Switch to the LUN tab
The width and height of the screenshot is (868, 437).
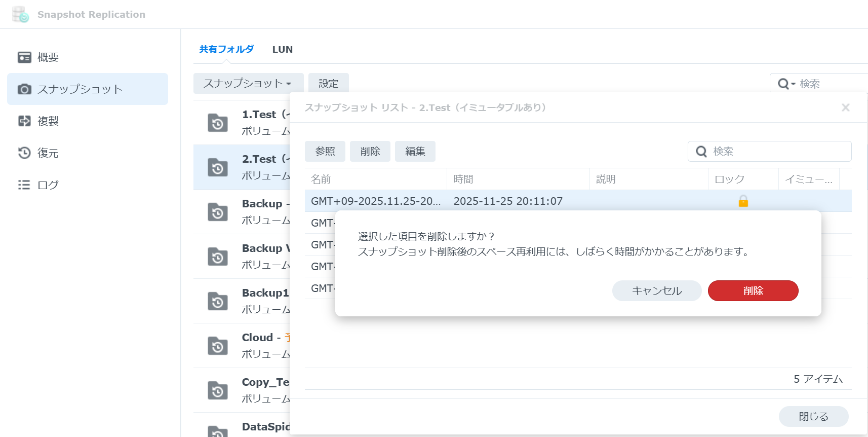tap(282, 50)
